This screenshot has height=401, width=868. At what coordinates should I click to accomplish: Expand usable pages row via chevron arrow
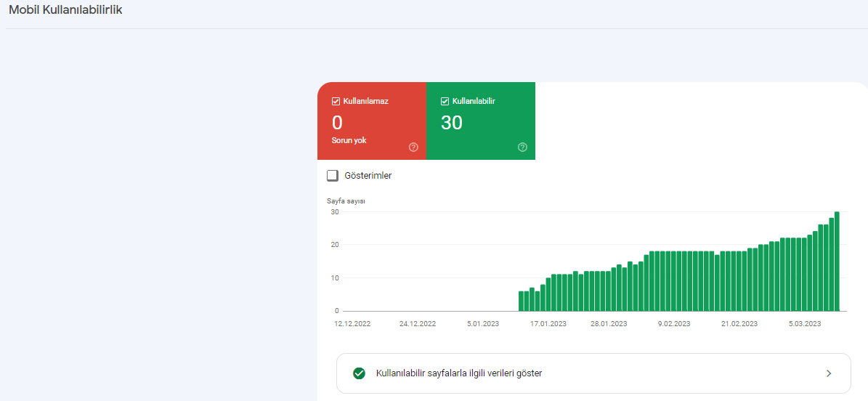[x=829, y=373]
